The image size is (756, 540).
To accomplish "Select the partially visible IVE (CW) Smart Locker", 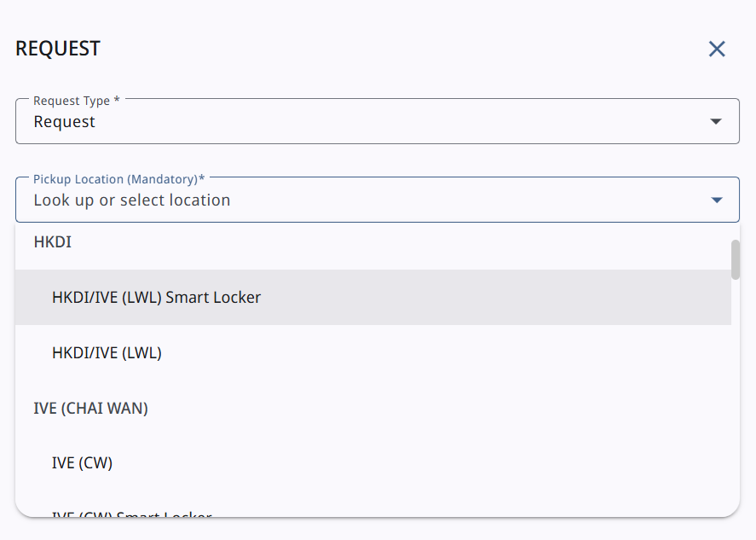I will [131, 514].
